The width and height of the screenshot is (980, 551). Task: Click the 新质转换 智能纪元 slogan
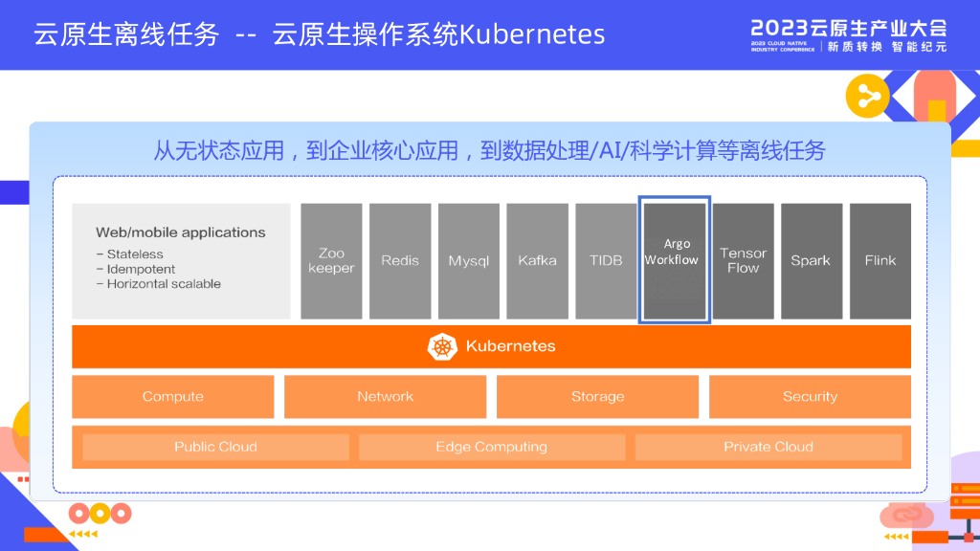pos(887,47)
